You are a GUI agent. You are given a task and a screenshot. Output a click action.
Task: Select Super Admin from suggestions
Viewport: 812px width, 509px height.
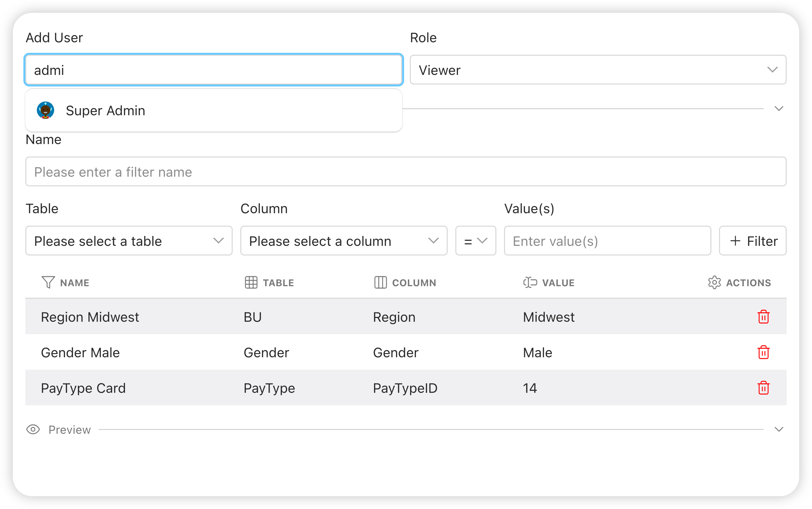tap(106, 111)
